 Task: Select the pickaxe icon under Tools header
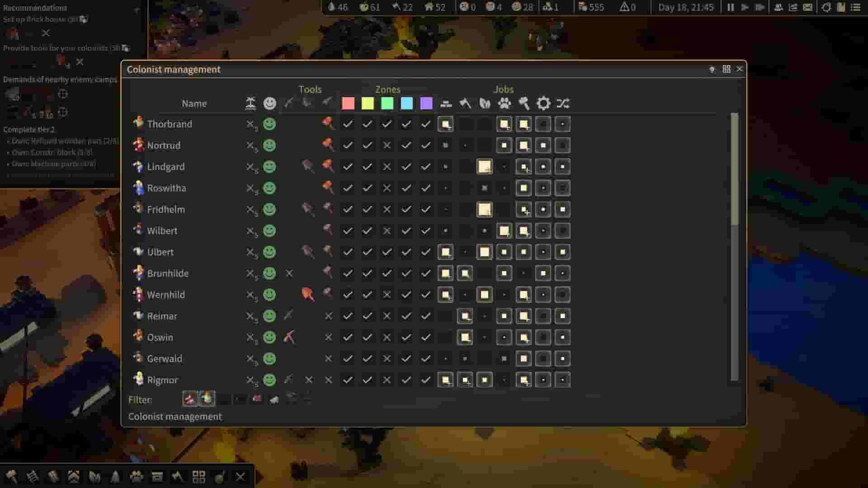click(x=288, y=103)
